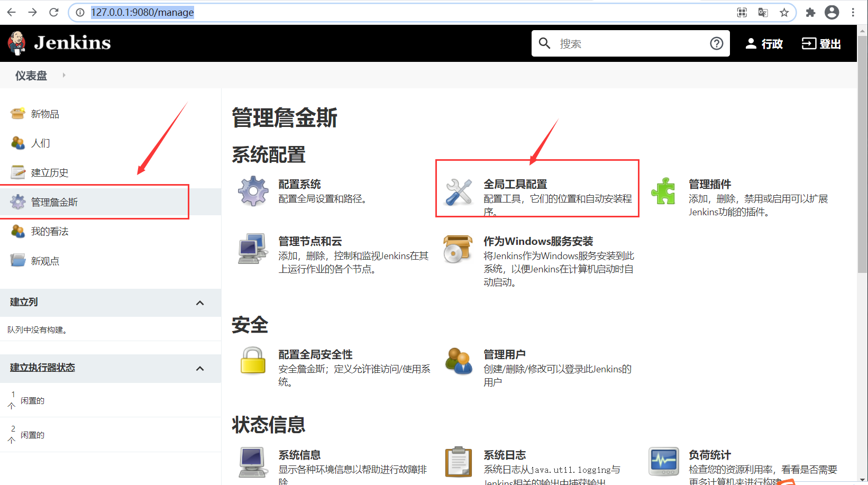Click the 管理詹金斯 gear icon in sidebar
Viewport: 868px width, 485px height.
tap(17, 202)
